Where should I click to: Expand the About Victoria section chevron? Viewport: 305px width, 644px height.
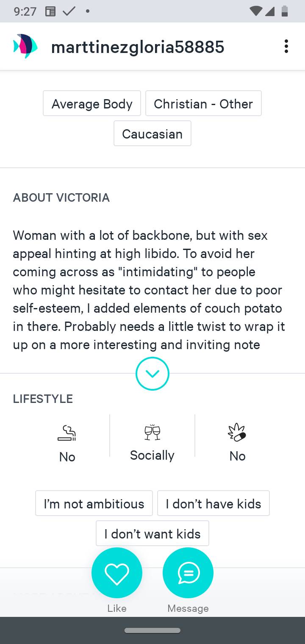[152, 374]
